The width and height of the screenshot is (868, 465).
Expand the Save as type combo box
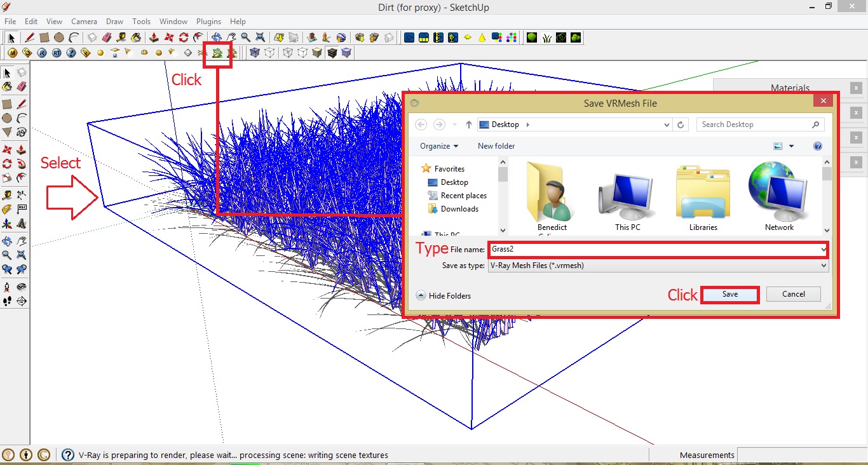click(x=658, y=266)
